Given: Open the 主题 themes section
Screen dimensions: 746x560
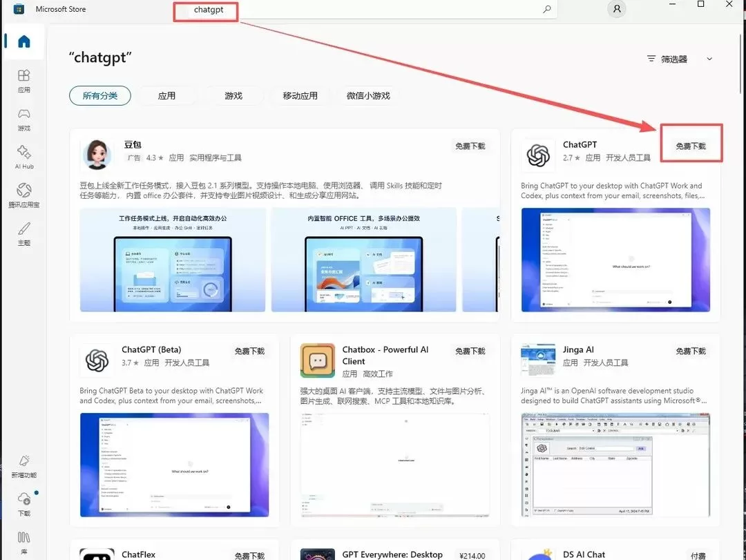Looking at the screenshot, I should pyautogui.click(x=23, y=233).
